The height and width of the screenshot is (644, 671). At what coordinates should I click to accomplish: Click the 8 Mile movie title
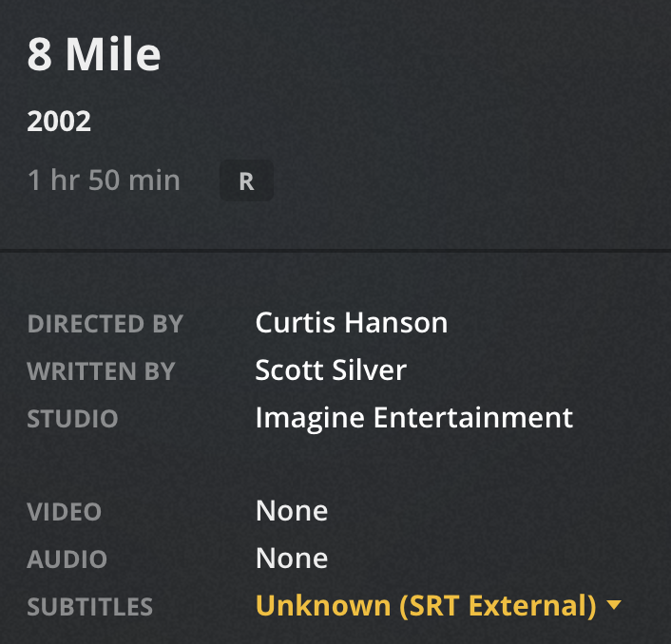[94, 55]
